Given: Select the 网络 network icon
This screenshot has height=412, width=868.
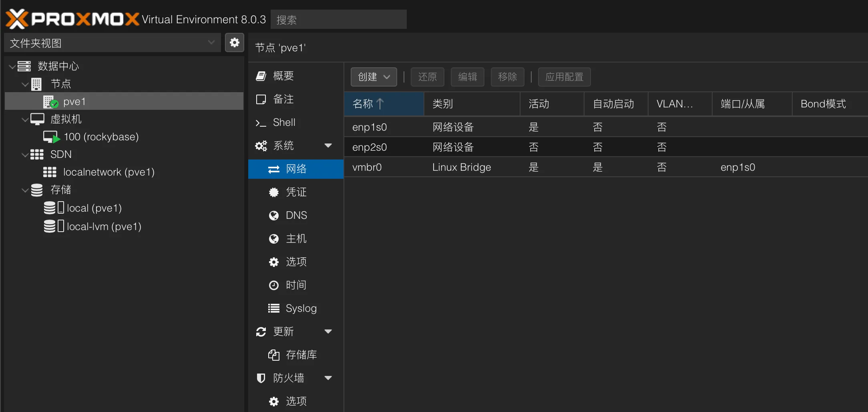Looking at the screenshot, I should click(273, 169).
